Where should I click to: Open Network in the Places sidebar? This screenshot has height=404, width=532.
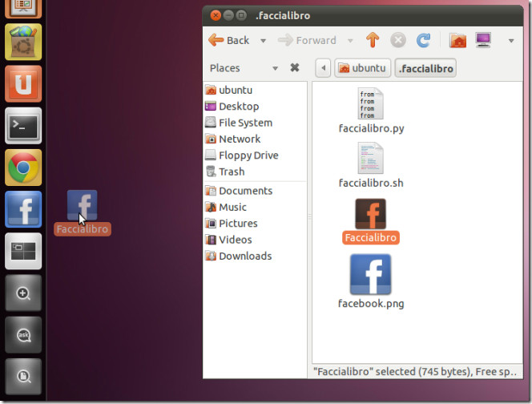pos(255,139)
